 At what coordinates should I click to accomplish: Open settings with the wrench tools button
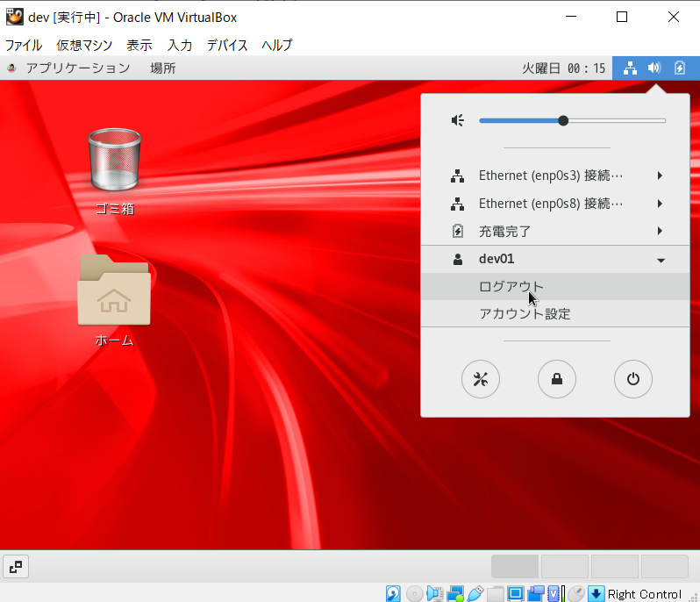point(481,379)
